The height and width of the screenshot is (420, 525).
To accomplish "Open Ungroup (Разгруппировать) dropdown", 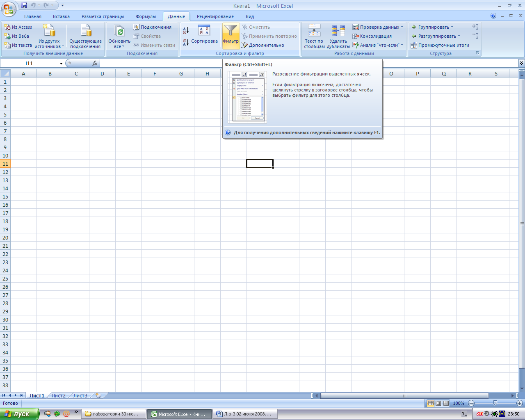I will (x=436, y=36).
